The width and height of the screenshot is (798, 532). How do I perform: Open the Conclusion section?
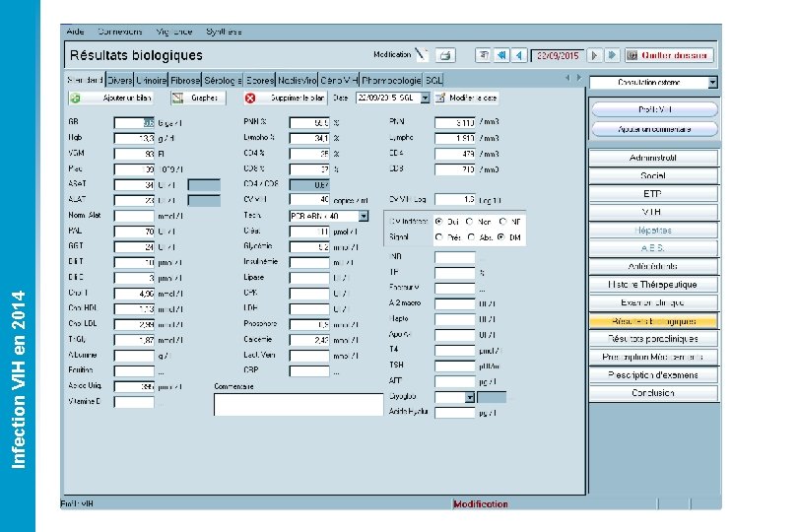[x=653, y=393]
